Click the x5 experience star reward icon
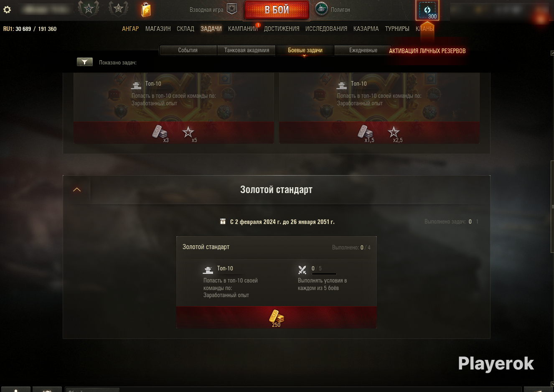The height and width of the screenshot is (392, 554). pyautogui.click(x=189, y=133)
